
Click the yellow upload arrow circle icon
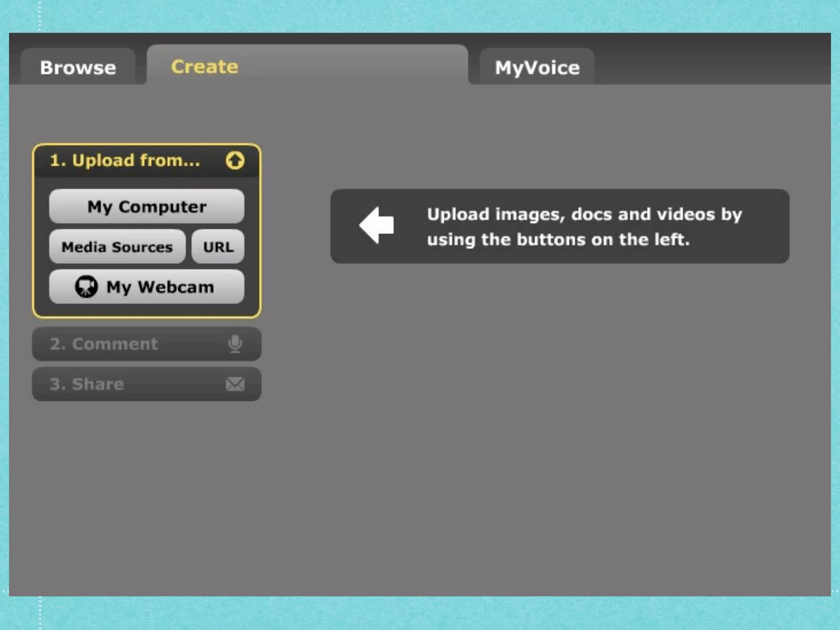(235, 160)
